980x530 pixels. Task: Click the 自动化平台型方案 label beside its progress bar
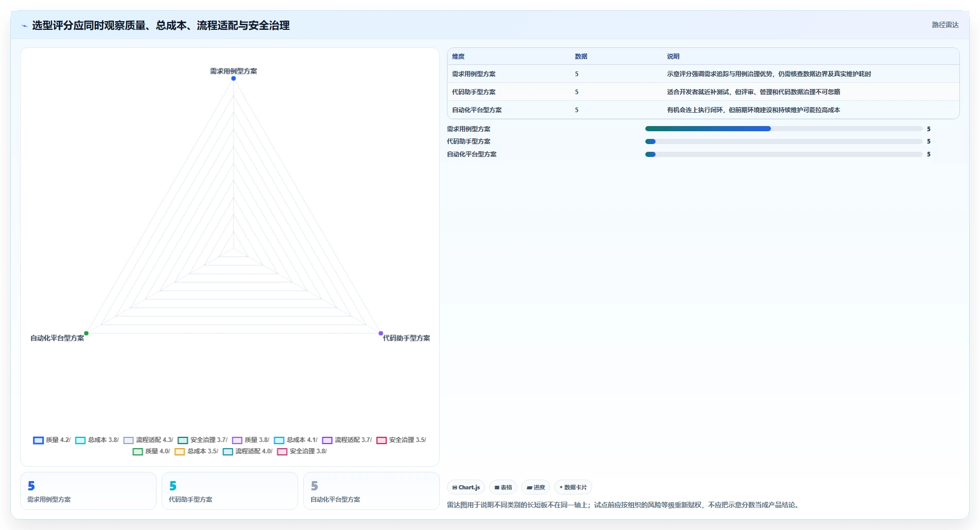click(472, 154)
